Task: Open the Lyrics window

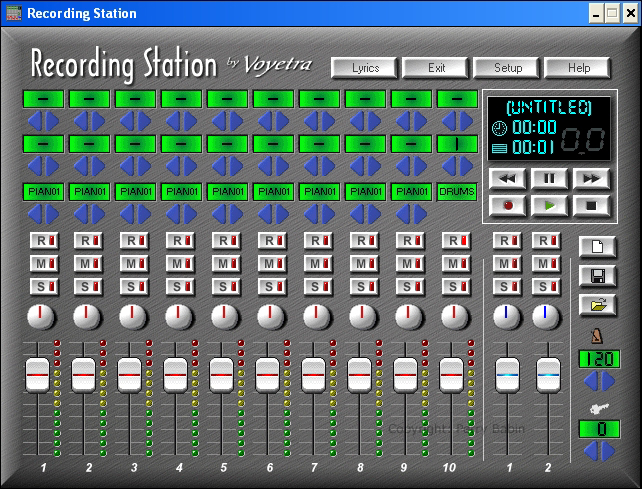Action: point(364,68)
